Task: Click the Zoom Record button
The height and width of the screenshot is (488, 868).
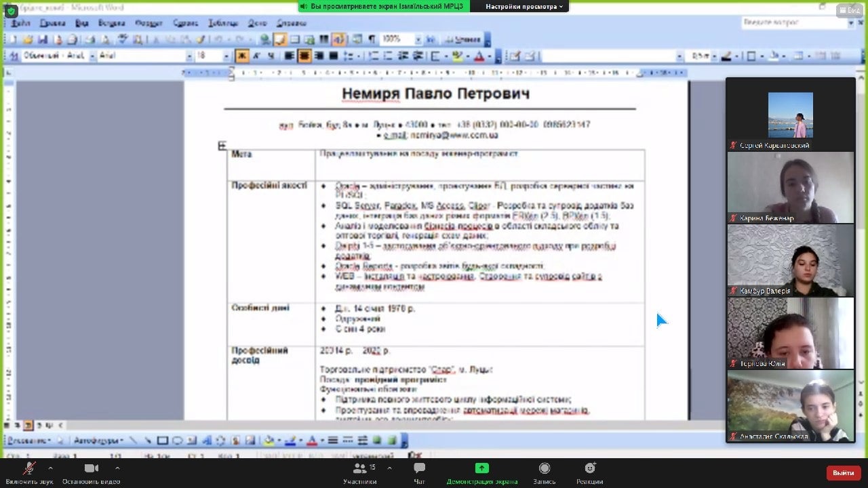Action: tap(544, 472)
